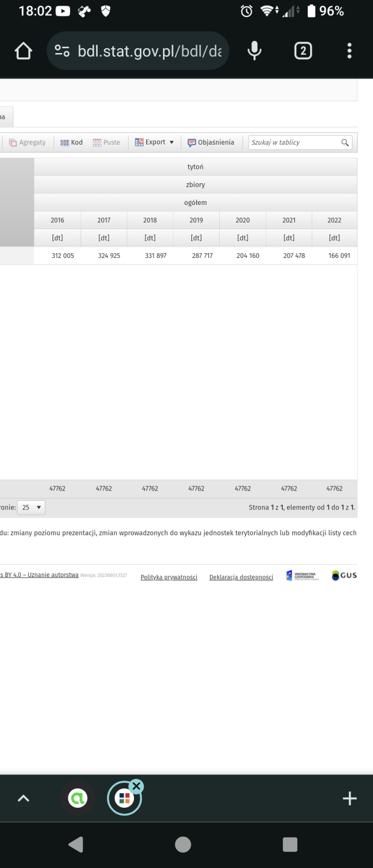Close the multicolor app shortcut bubble
Viewport: 373px width, 868px height.
[x=136, y=786]
